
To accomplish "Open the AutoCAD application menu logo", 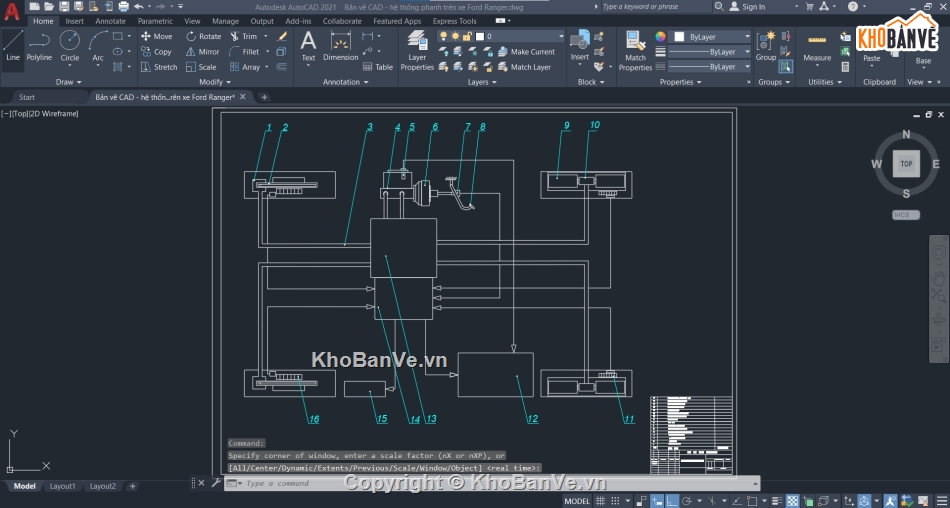I will pos(12,12).
